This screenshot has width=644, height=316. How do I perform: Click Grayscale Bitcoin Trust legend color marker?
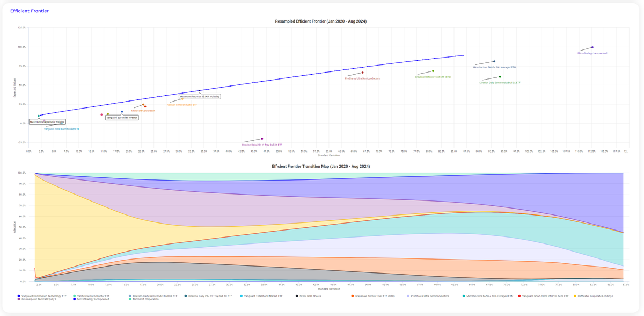point(352,296)
